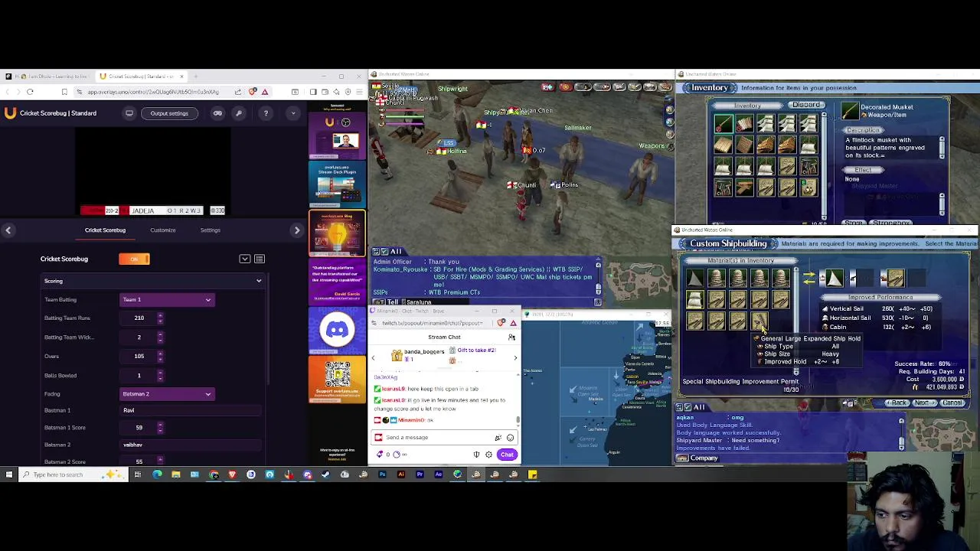Switch to the Customize tab
The width and height of the screenshot is (980, 551).
(x=162, y=230)
